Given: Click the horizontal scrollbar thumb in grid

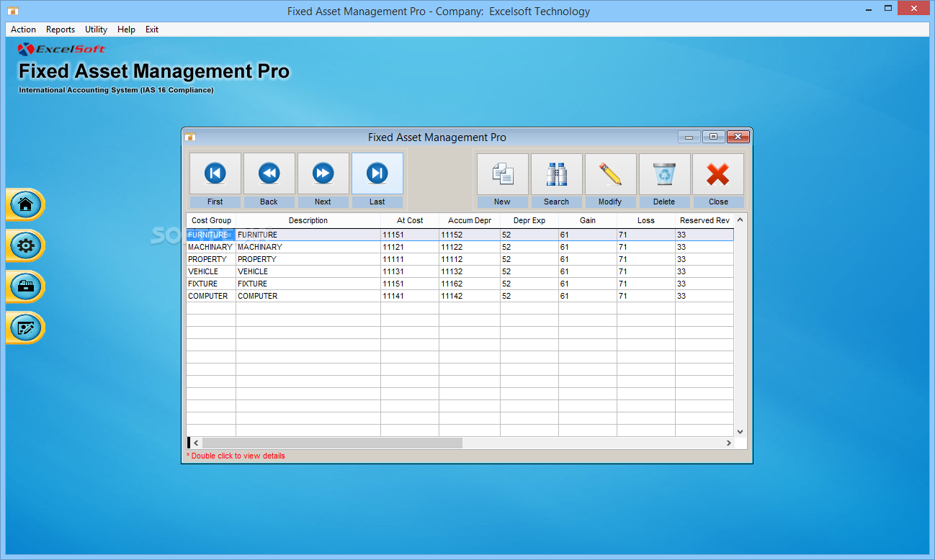Looking at the screenshot, I should (332, 443).
